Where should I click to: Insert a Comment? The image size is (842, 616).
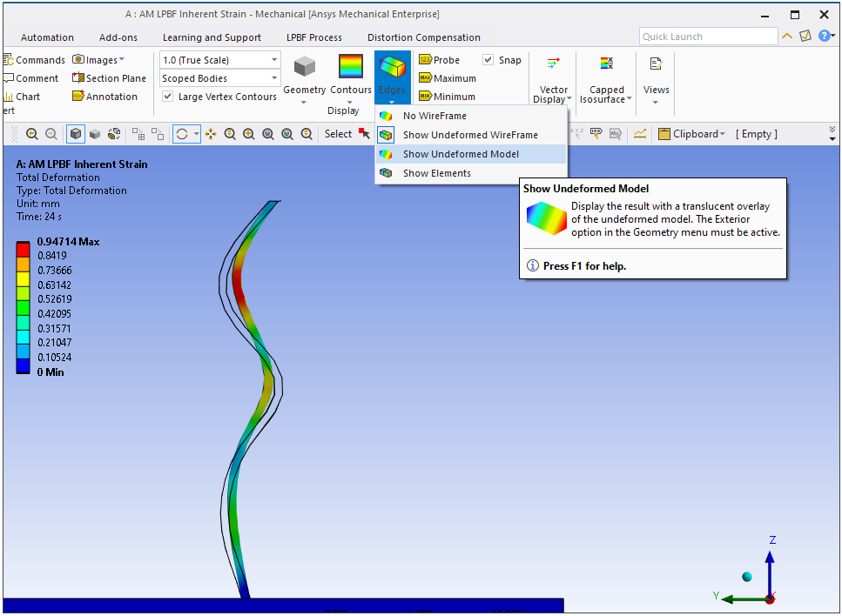(30, 78)
